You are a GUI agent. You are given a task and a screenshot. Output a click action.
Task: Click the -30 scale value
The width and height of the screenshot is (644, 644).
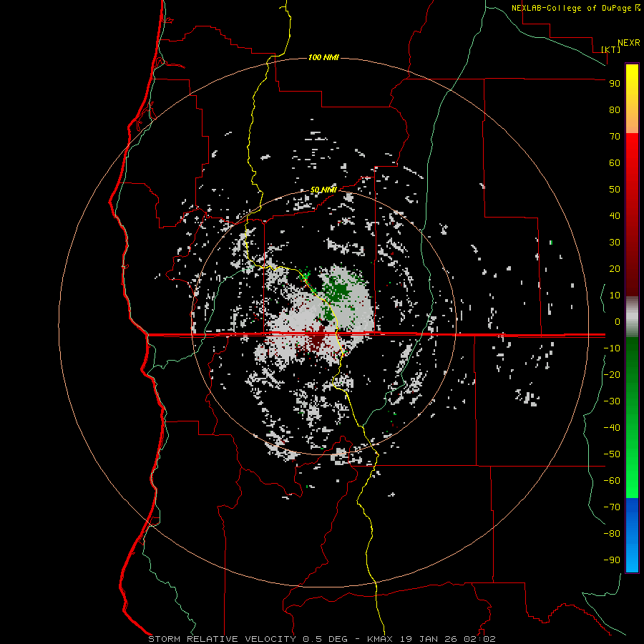click(x=612, y=401)
